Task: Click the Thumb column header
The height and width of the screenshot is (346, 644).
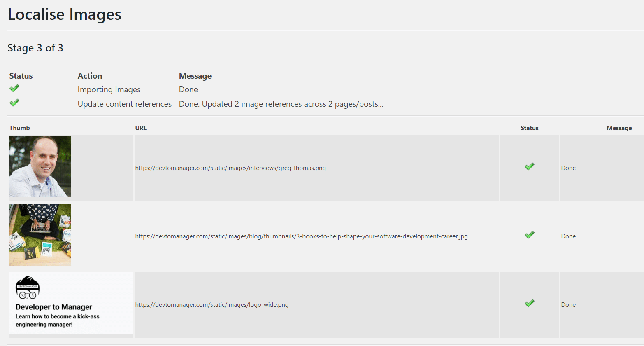Action: click(x=19, y=128)
